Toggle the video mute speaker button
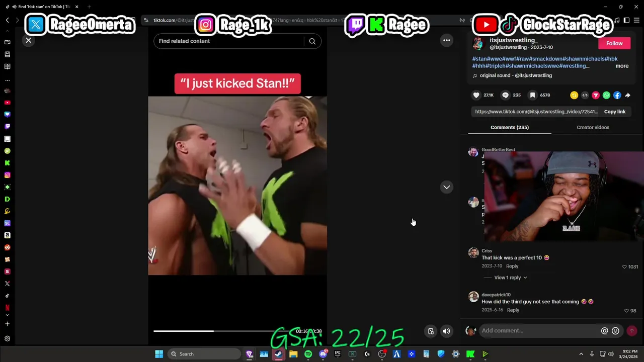Screen dimensions: 644x362 click(446, 331)
